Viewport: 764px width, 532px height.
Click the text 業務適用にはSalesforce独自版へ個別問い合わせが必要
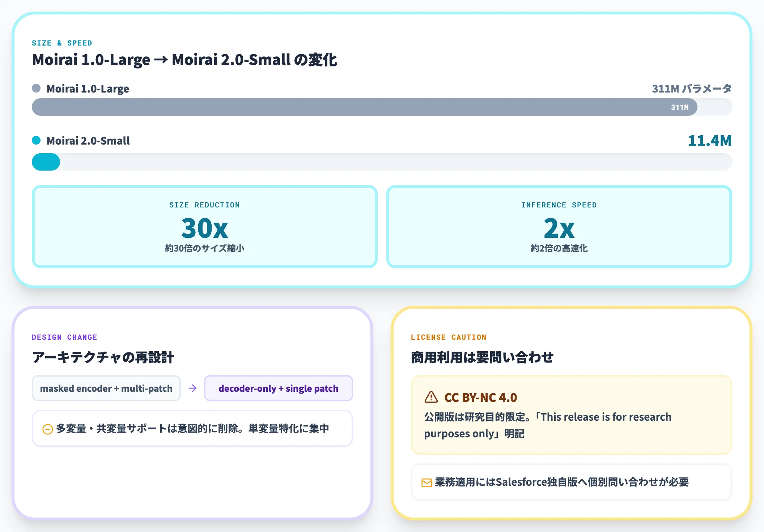click(562, 482)
